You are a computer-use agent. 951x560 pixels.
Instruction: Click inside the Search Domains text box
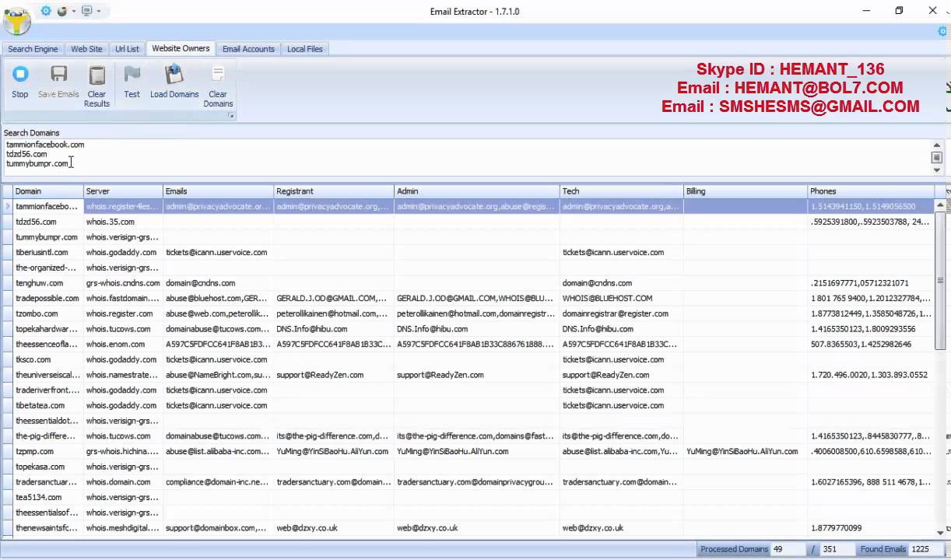point(468,157)
